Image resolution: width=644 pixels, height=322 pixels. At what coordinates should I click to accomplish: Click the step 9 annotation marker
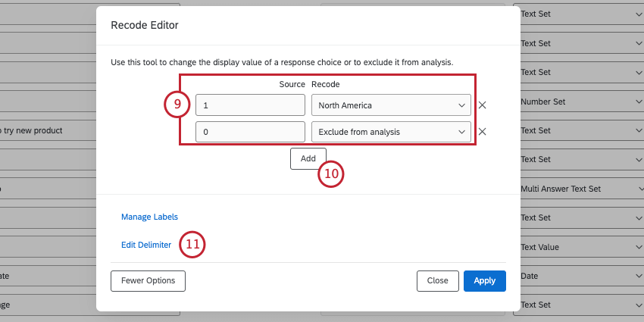(177, 105)
